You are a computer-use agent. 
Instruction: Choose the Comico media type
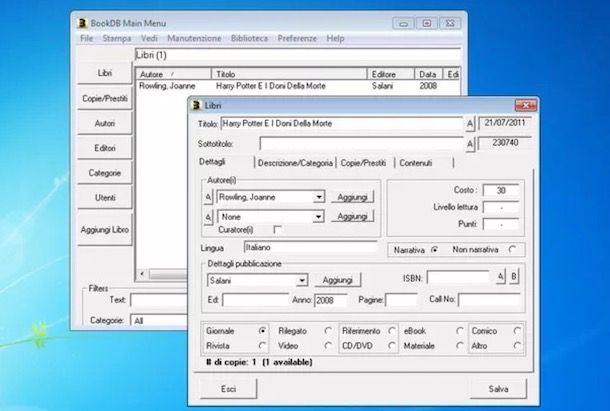click(x=517, y=331)
